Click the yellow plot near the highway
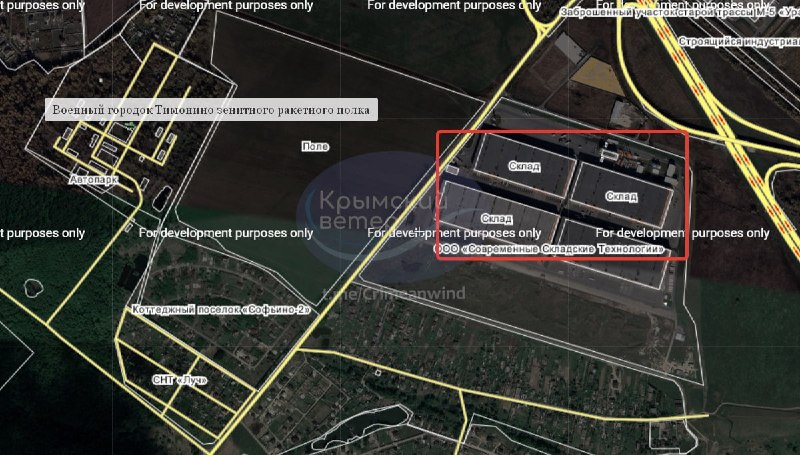Viewport: 800px width, 455px height. [597, 76]
